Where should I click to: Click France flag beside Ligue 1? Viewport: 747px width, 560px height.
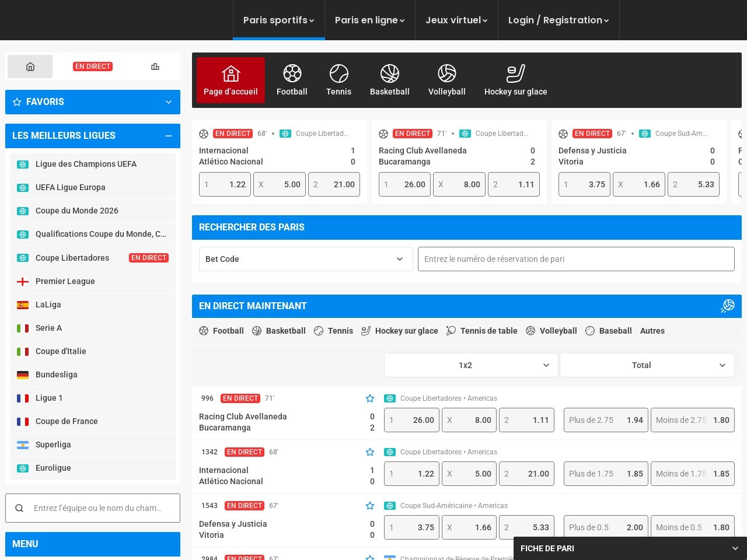coord(23,398)
